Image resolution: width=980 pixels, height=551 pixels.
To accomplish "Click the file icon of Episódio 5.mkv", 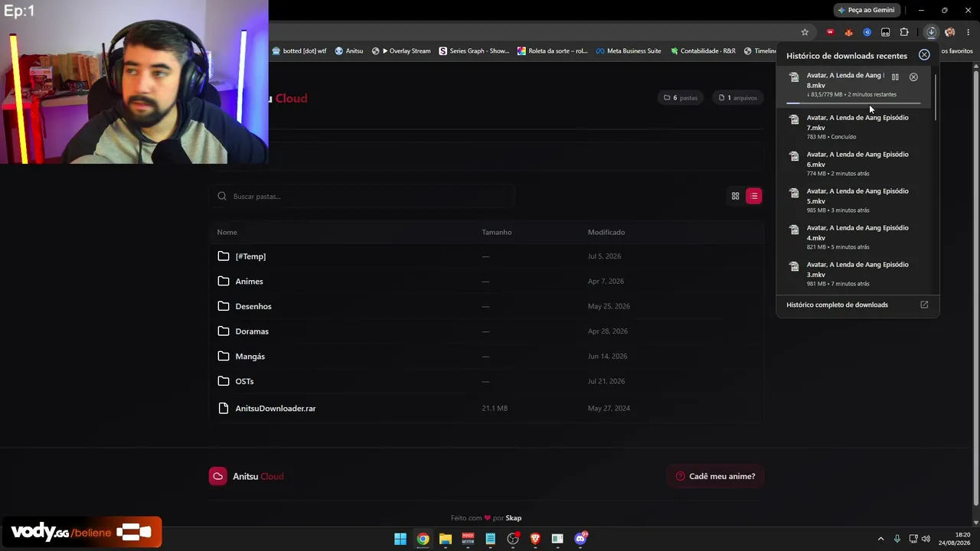I will (794, 193).
